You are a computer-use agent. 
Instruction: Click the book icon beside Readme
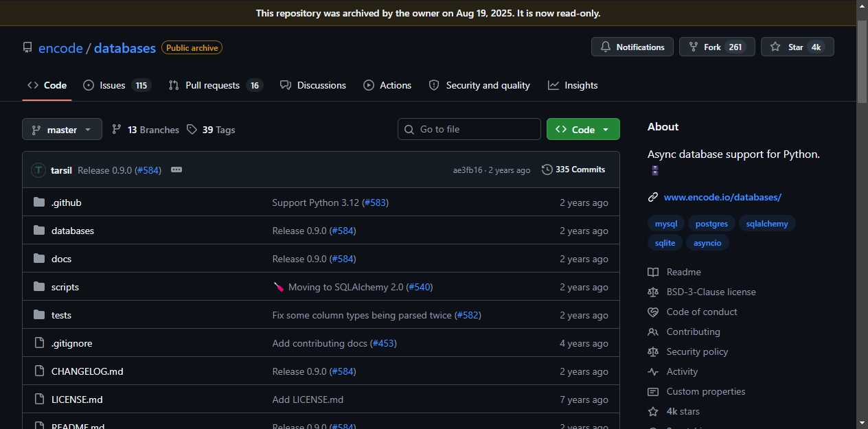click(653, 272)
